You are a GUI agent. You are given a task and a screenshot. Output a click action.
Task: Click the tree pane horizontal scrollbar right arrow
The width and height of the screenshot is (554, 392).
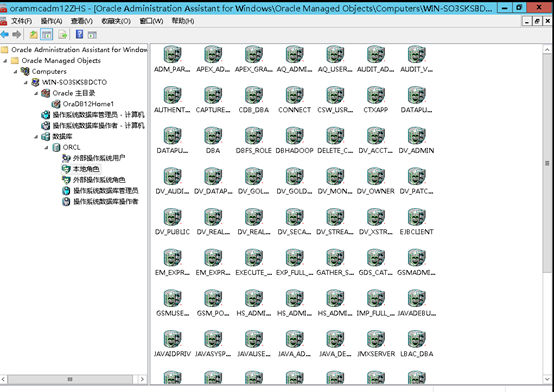pos(142,379)
